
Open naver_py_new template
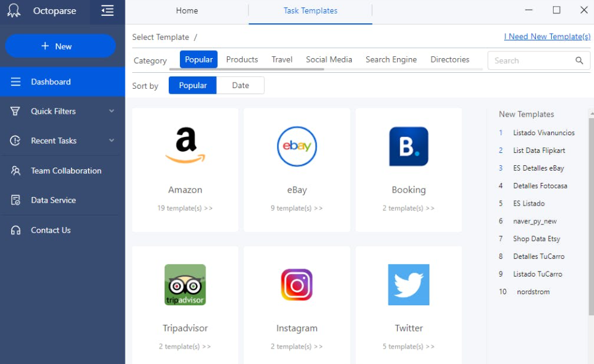coord(535,221)
